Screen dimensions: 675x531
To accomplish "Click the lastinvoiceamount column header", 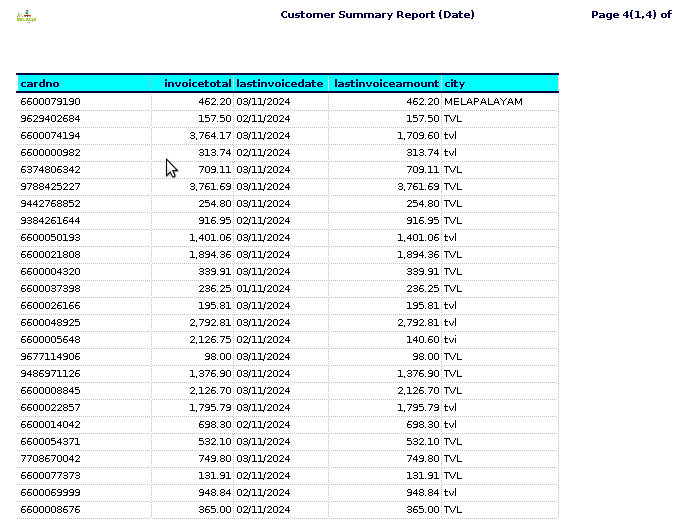I will pos(387,84).
